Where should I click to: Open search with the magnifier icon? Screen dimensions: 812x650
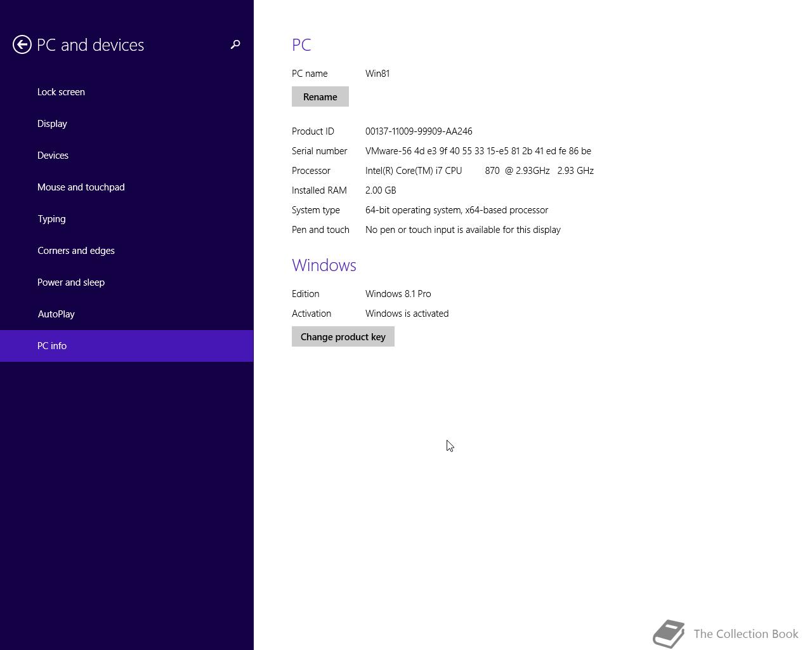[235, 44]
